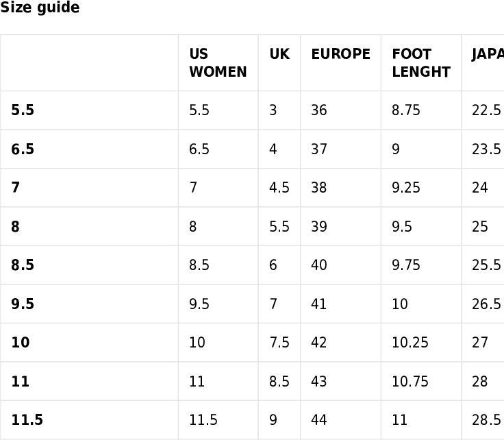
Task: Click the FOOT LENGHT column header
Action: click(x=421, y=63)
